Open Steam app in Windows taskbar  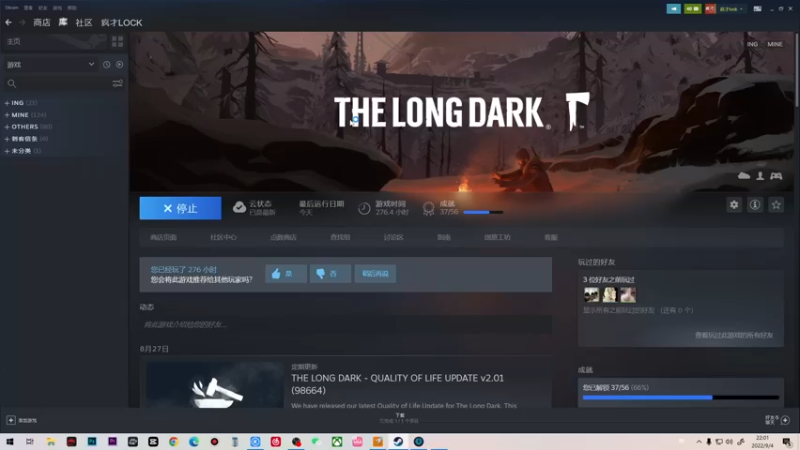pyautogui.click(x=398, y=441)
